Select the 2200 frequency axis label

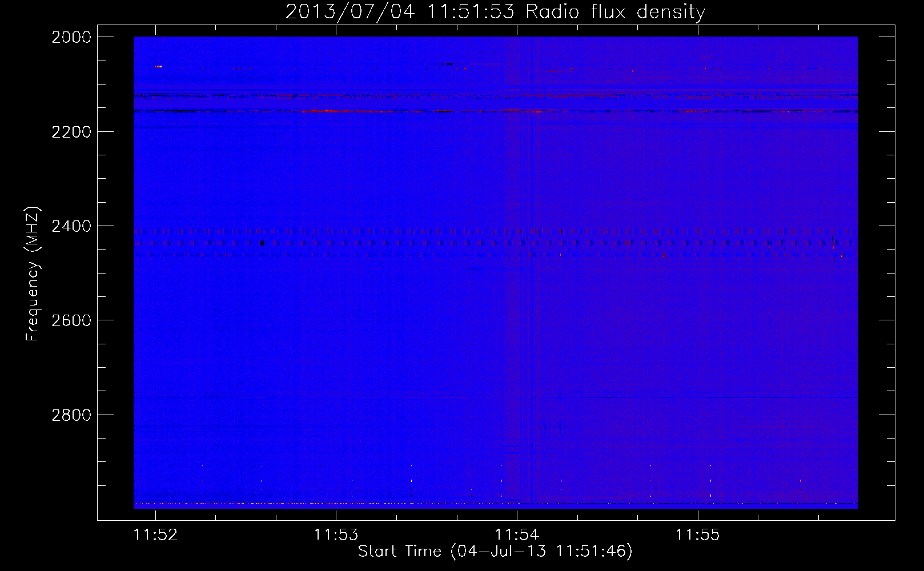click(71, 132)
